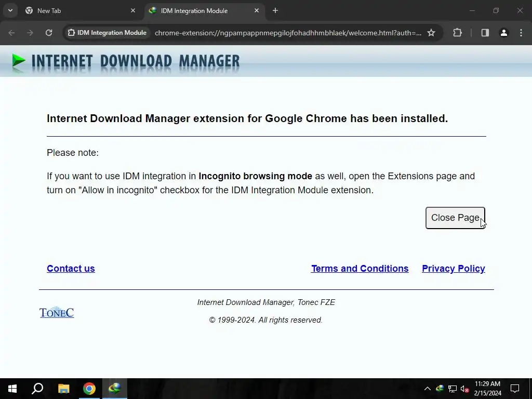Viewport: 532px width, 399px height.
Task: Click the Internet Download Manager green arrow logo
Action: click(19, 61)
